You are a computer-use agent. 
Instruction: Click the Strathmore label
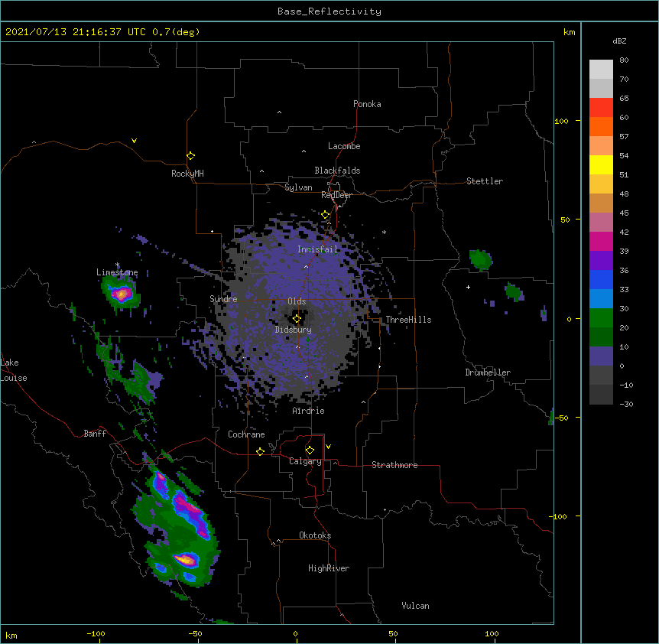point(394,465)
